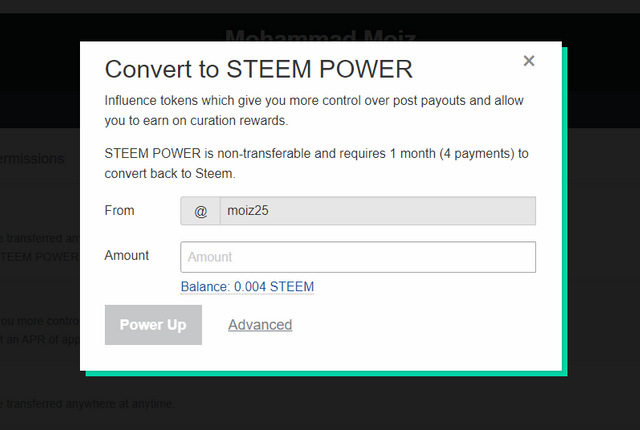Close the Convert to STEEM POWER dialog
640x430 pixels.
point(529,61)
